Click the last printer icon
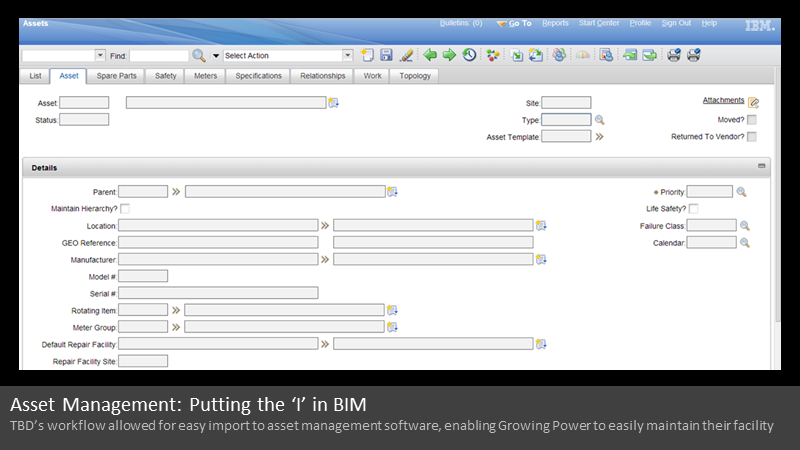This screenshot has width=800, height=450. [693, 55]
